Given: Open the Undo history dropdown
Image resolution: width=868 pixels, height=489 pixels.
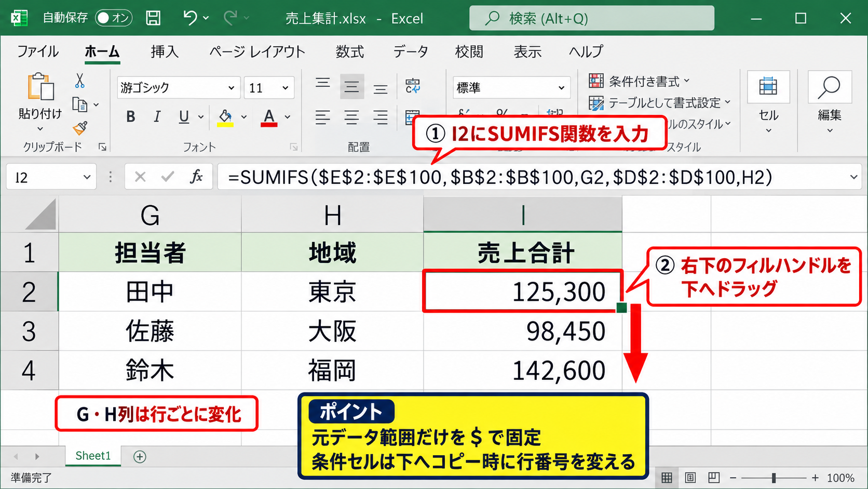Looking at the screenshot, I should [x=206, y=18].
